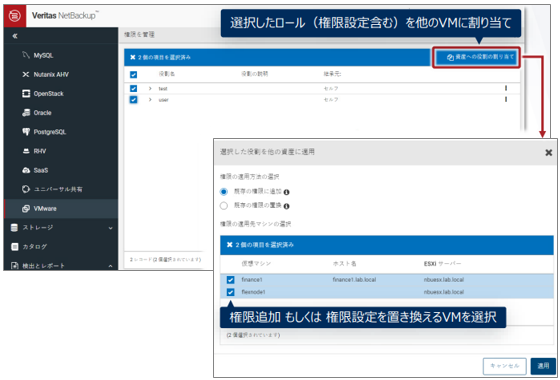
Task: Click the VMware icon in sidebar
Action: coord(26,209)
